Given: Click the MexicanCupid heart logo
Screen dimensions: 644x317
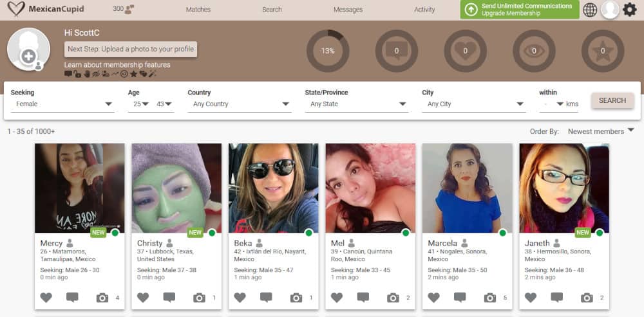Looking at the screenshot, I should click(16, 8).
